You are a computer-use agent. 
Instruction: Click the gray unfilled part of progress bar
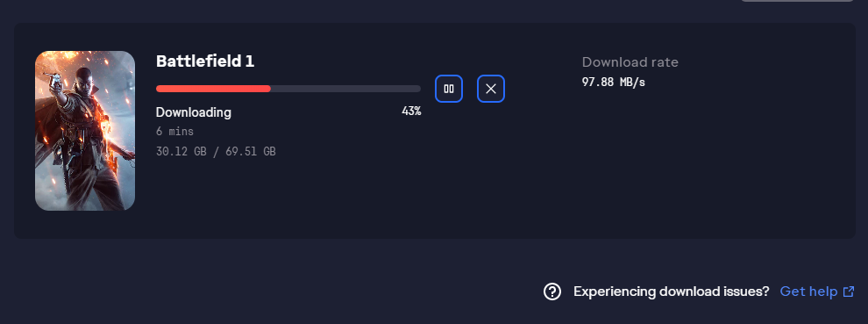tap(345, 89)
